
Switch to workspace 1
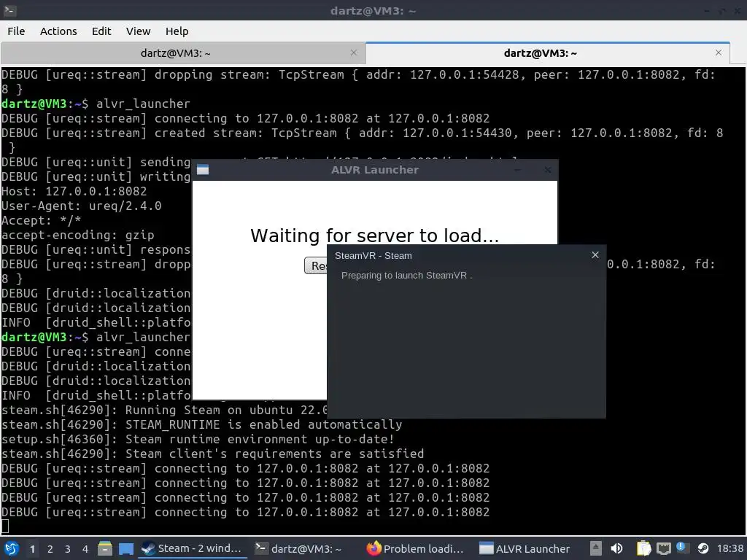click(32, 549)
